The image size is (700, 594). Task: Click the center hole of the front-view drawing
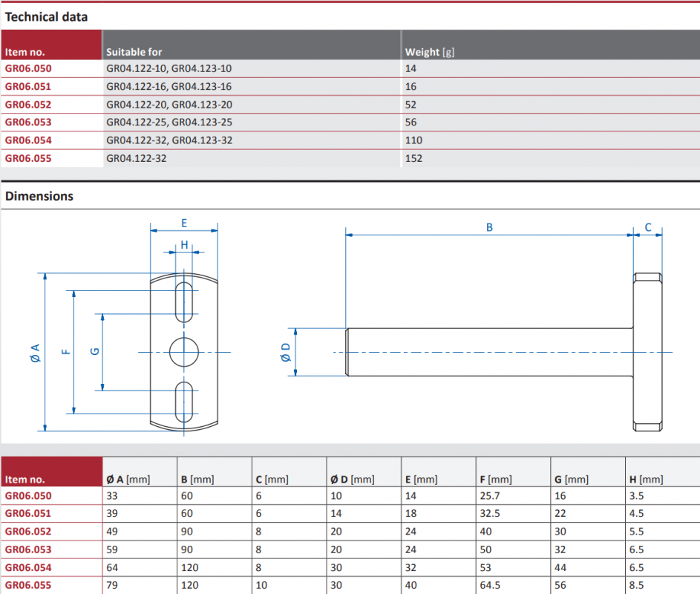[x=184, y=353]
